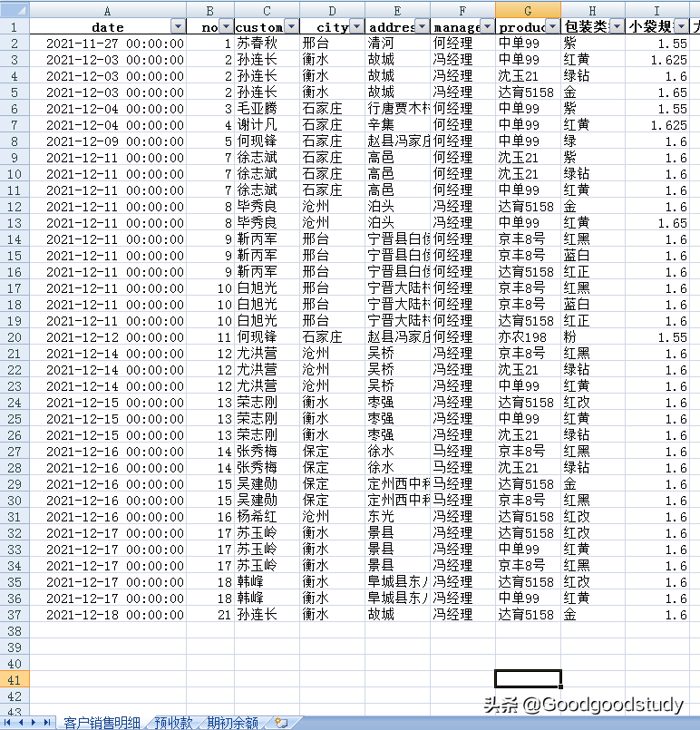Click the date header cell

click(x=108, y=27)
